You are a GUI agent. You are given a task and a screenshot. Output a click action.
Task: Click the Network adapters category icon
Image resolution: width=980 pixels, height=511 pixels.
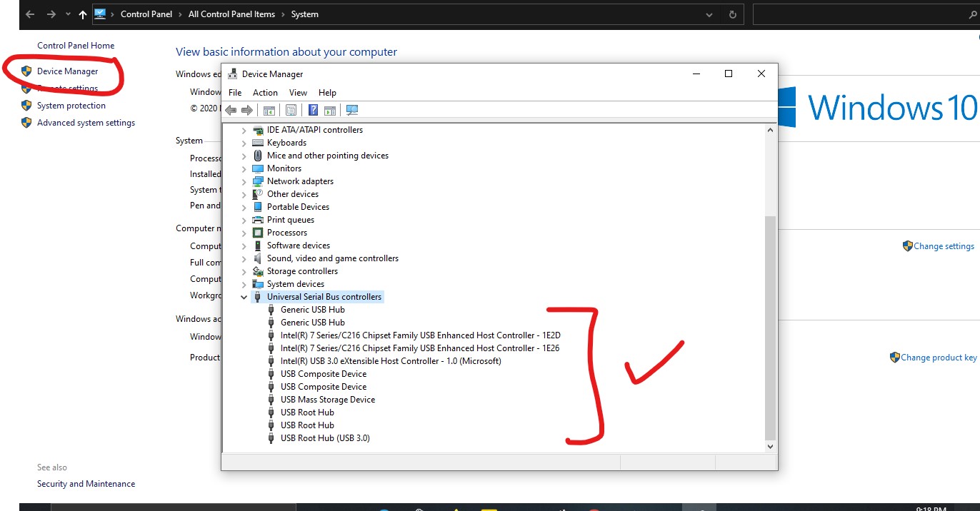click(x=258, y=181)
